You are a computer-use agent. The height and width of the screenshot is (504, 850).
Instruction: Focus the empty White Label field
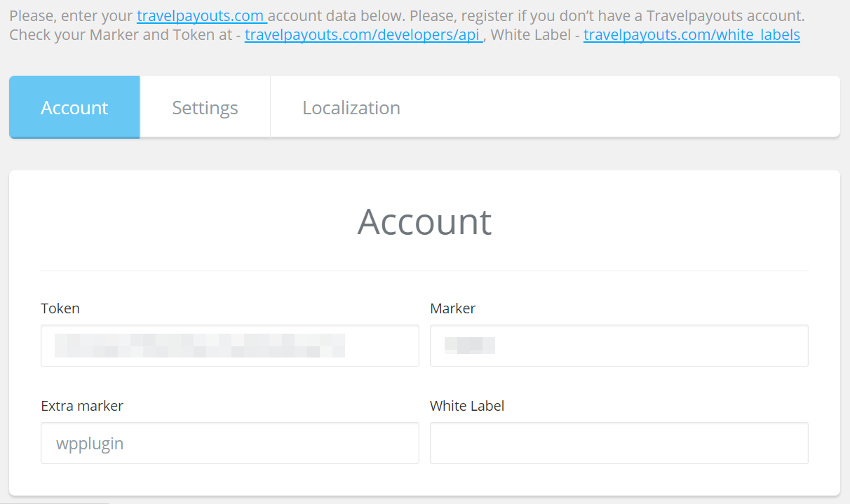pos(619,443)
